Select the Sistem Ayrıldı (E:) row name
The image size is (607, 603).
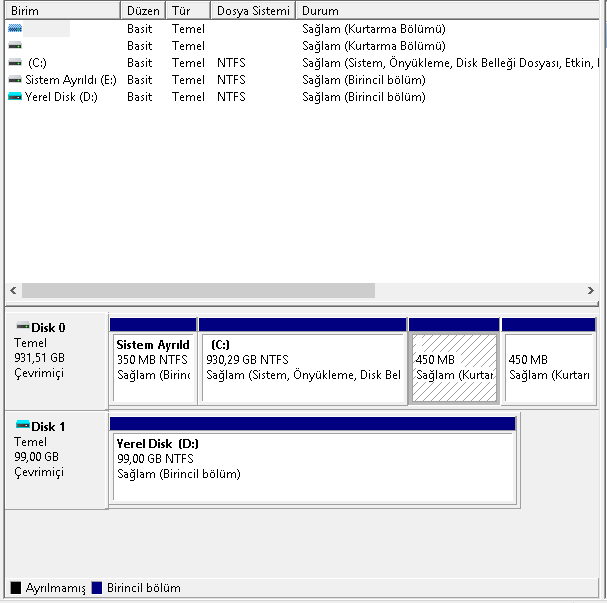click(71, 80)
